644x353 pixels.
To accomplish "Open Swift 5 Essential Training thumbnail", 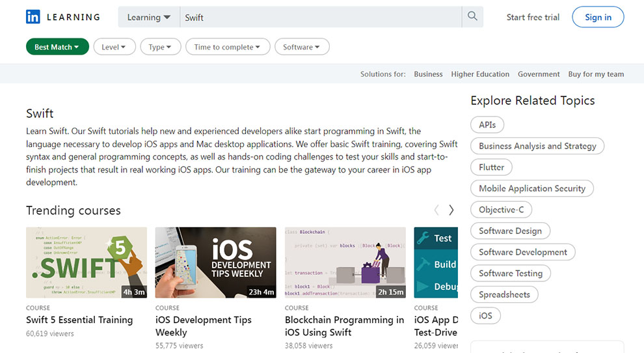I will click(x=87, y=262).
